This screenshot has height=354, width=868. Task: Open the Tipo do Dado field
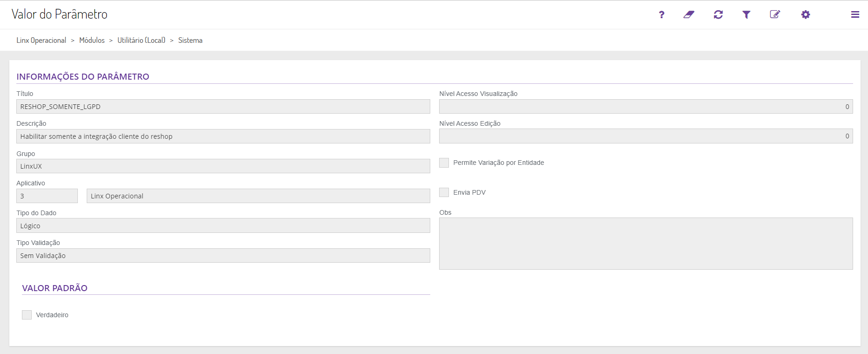[223, 226]
